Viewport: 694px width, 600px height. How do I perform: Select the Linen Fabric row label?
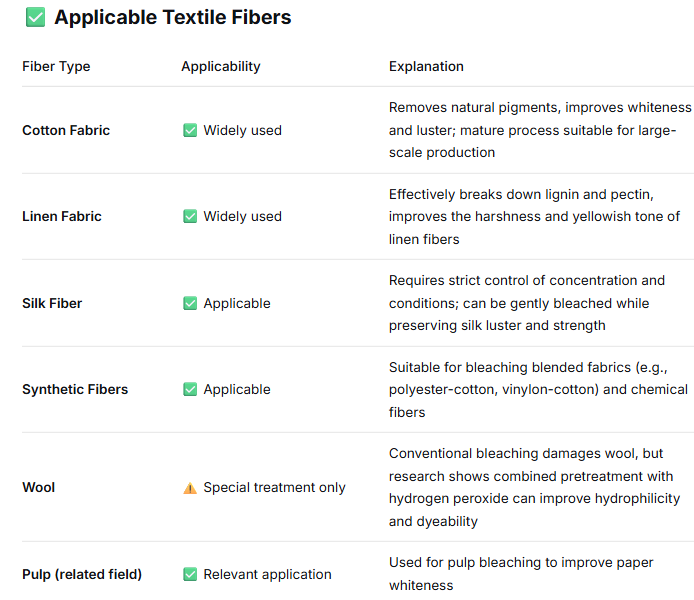[62, 216]
